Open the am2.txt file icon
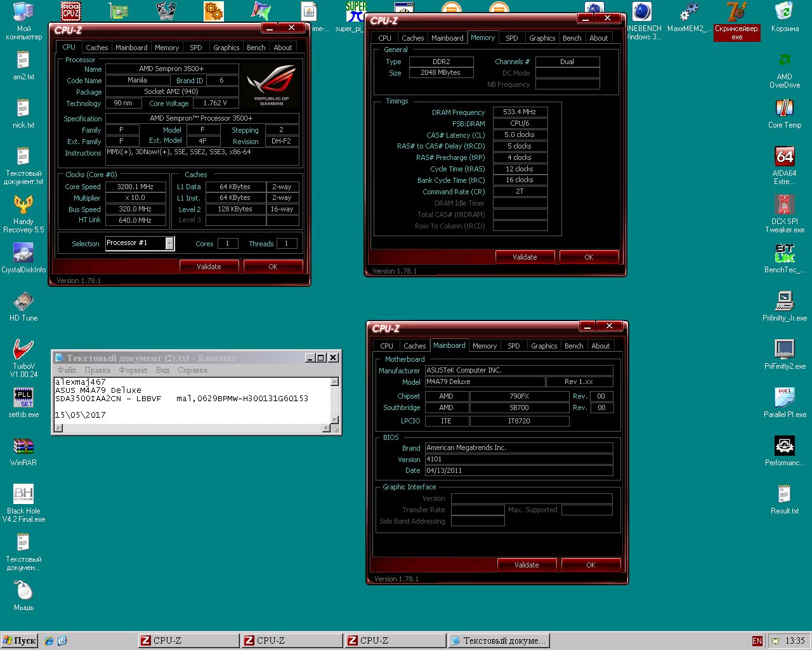 pyautogui.click(x=23, y=65)
